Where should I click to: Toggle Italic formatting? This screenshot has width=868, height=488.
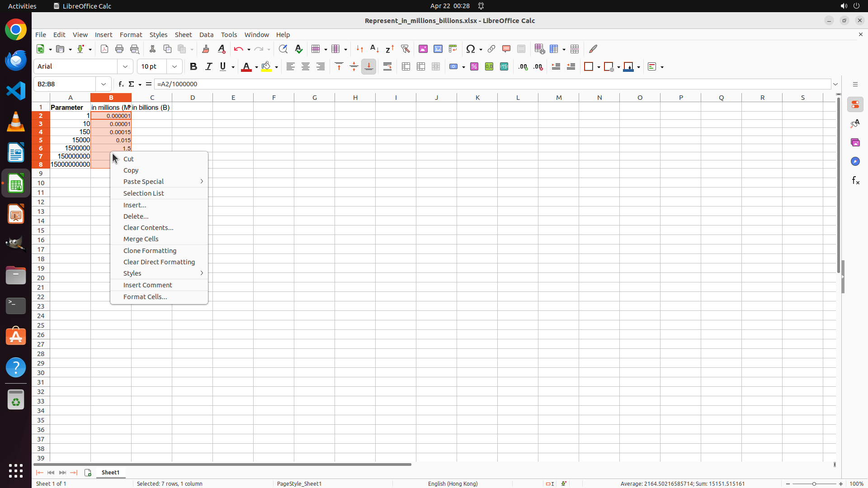click(x=208, y=67)
